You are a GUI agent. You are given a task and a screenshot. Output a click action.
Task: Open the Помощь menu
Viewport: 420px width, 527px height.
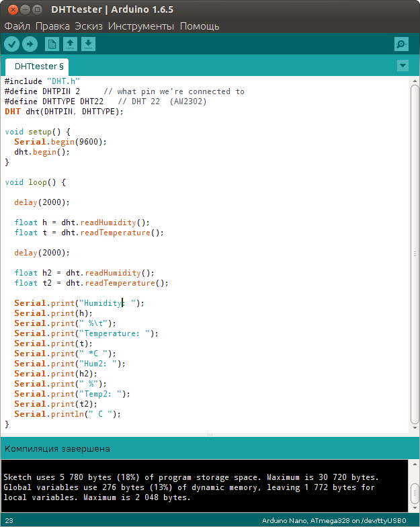[x=200, y=26]
